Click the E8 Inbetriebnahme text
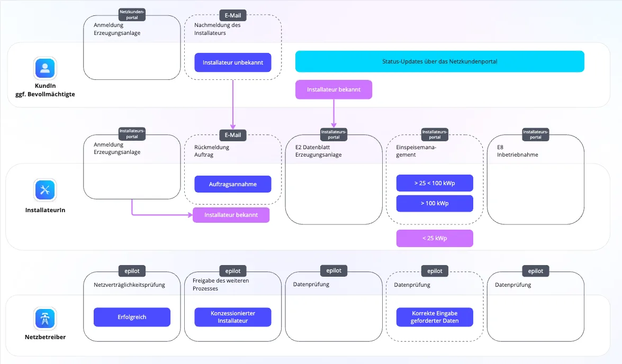This screenshot has width=622, height=364. pos(518,151)
